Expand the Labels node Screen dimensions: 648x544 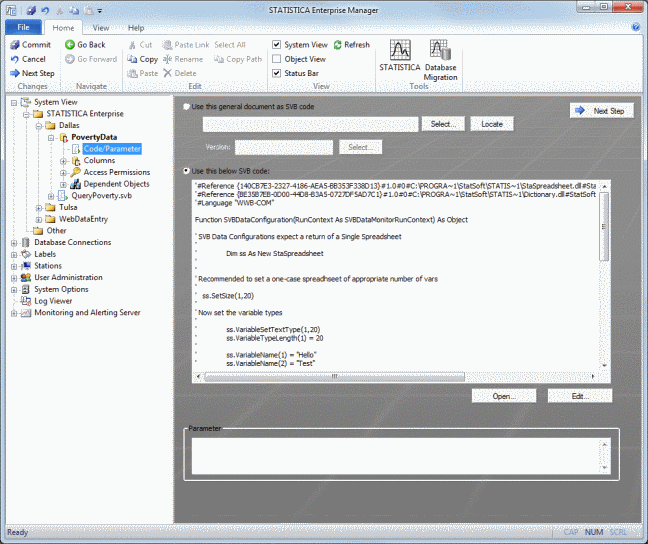(x=14, y=255)
